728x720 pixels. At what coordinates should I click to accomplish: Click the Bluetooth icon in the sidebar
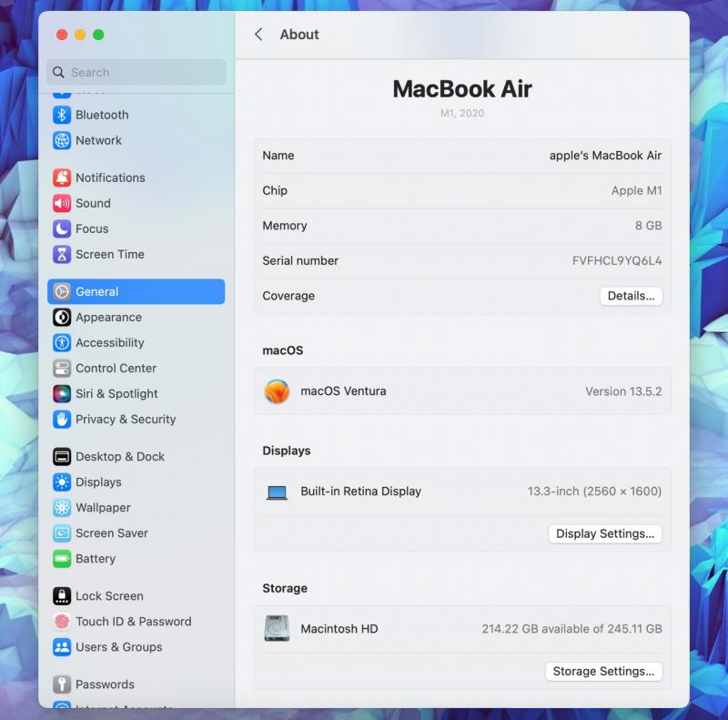(62, 115)
